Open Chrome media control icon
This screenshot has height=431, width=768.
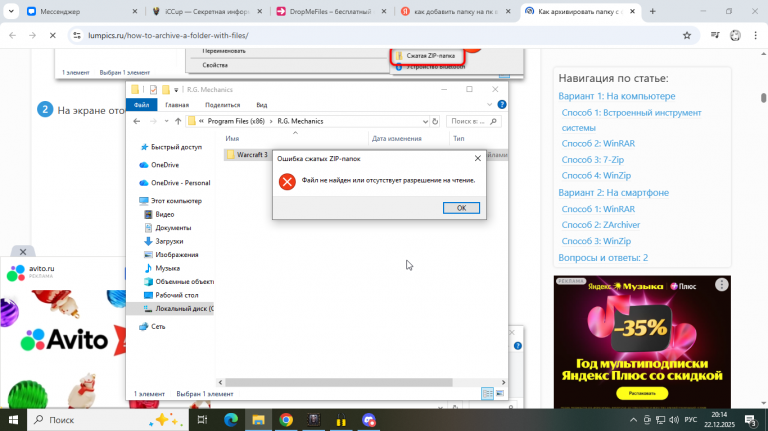tap(715, 35)
